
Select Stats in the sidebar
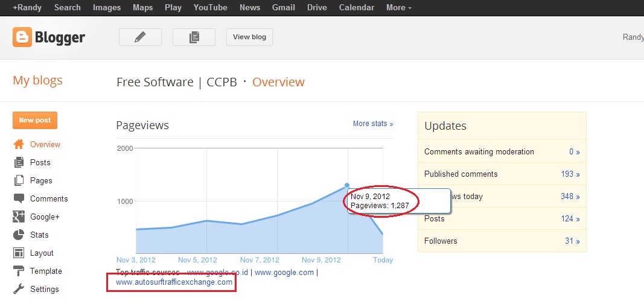39,235
